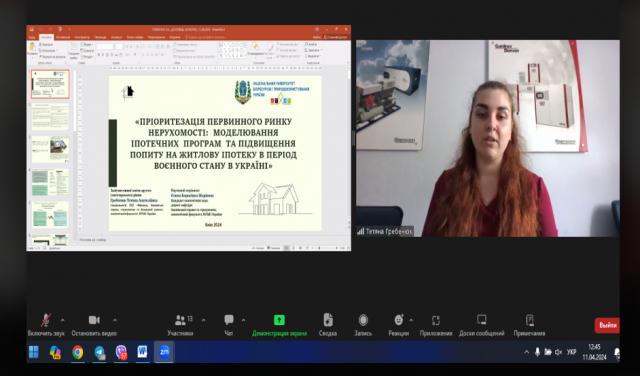640x376 pixels.
Task: Click the Windows Start button
Action: pyautogui.click(x=34, y=352)
